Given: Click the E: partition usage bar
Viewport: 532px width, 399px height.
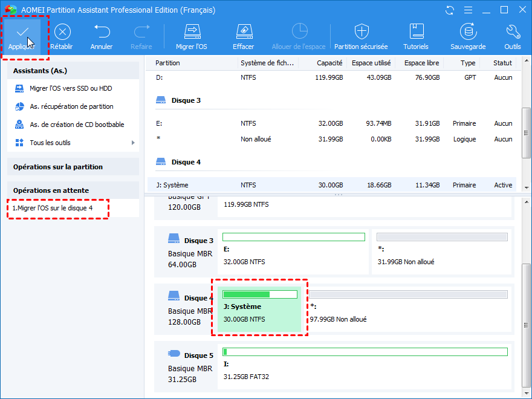Looking at the screenshot, I should click(294, 237).
